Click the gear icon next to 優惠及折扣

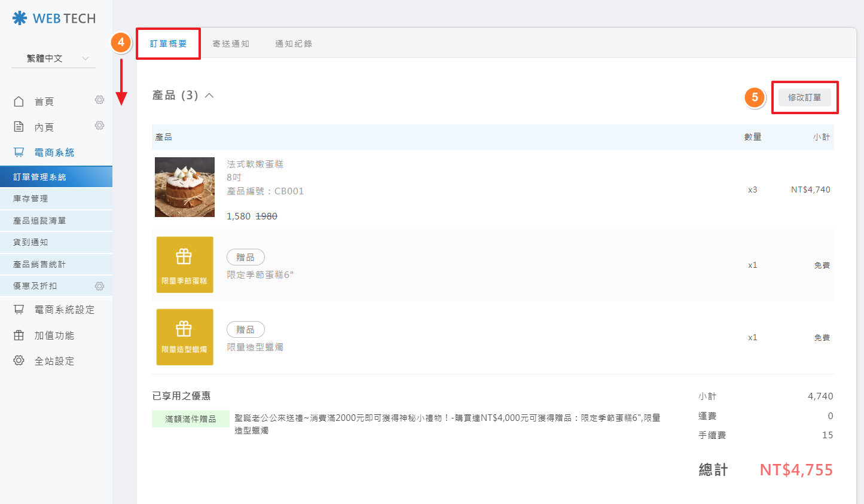(x=99, y=286)
